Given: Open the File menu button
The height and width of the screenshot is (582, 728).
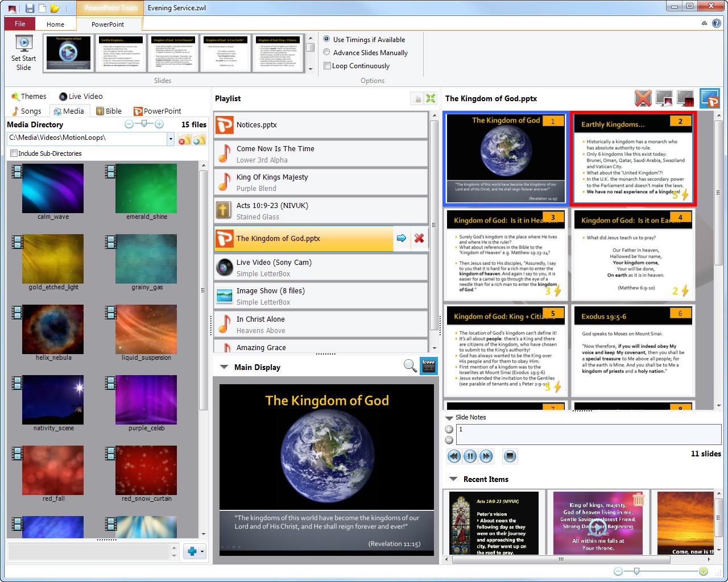Looking at the screenshot, I should 20,24.
